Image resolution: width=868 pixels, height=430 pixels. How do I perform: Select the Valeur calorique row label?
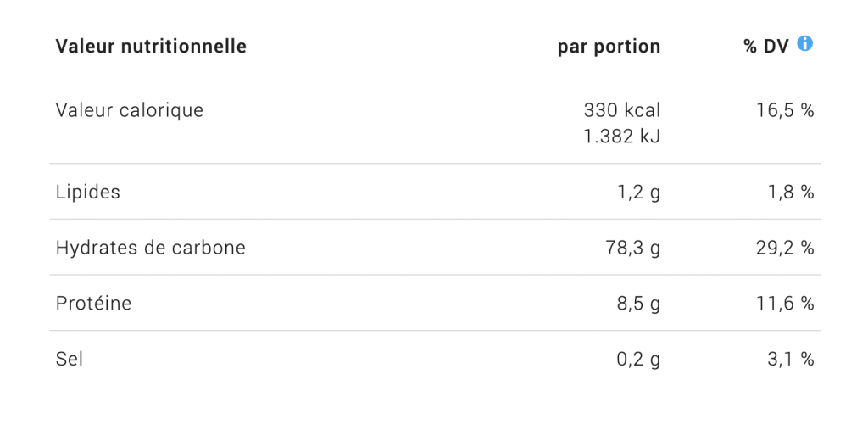click(130, 110)
